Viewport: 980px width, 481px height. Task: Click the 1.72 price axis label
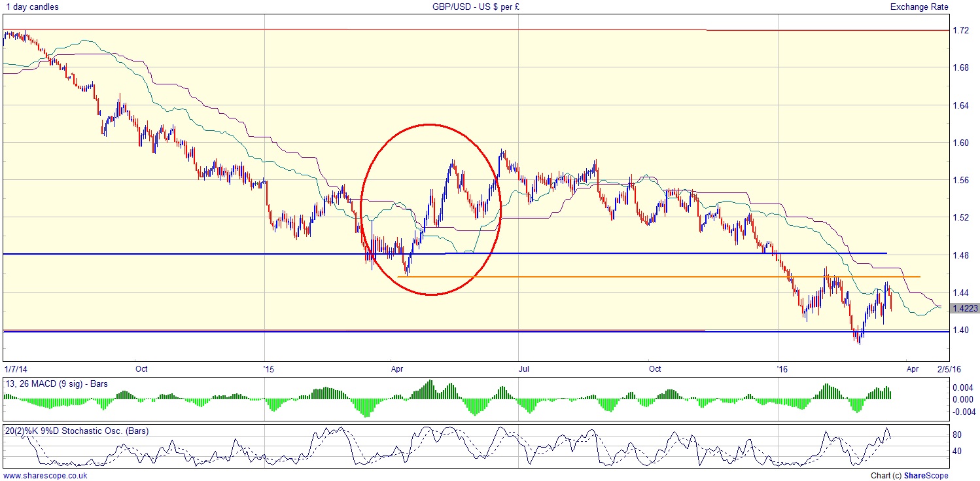point(961,30)
